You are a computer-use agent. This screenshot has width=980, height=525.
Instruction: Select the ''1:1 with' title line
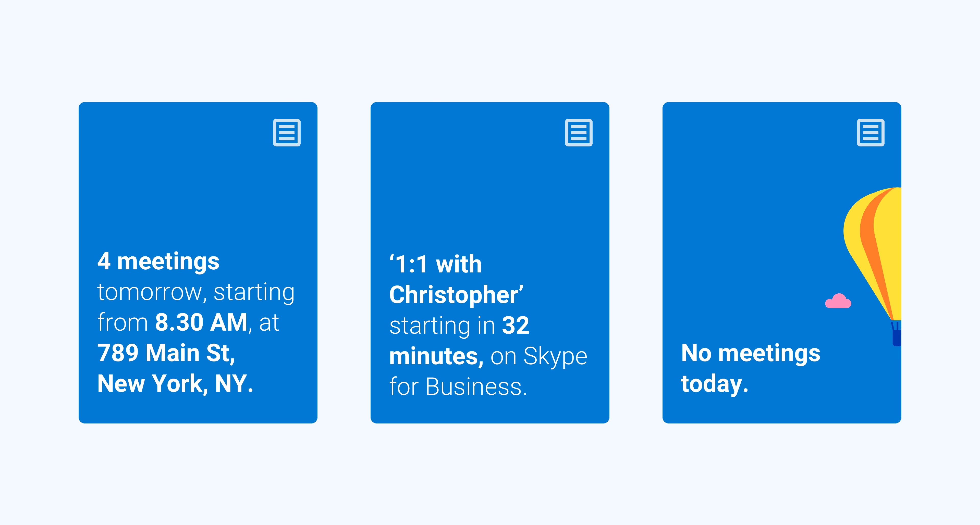436,264
